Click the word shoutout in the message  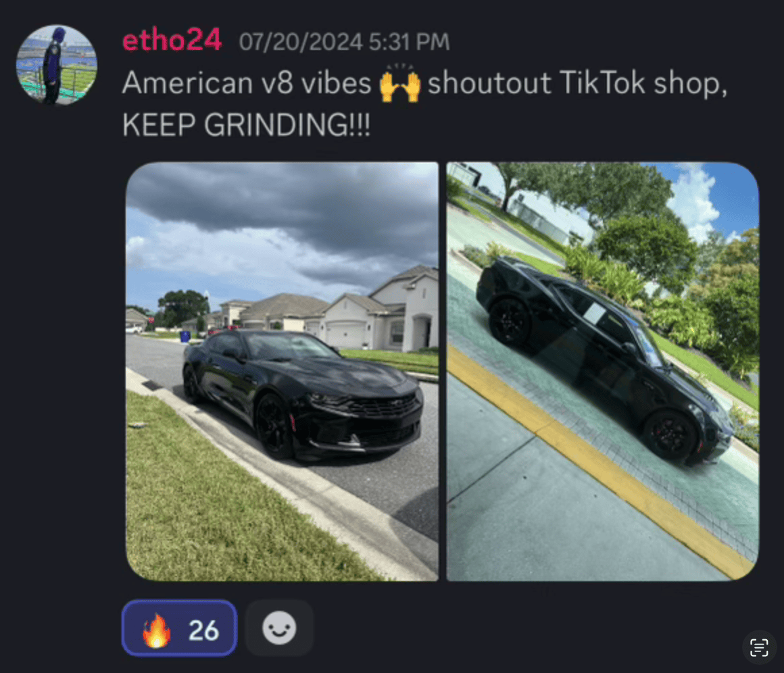pos(489,82)
